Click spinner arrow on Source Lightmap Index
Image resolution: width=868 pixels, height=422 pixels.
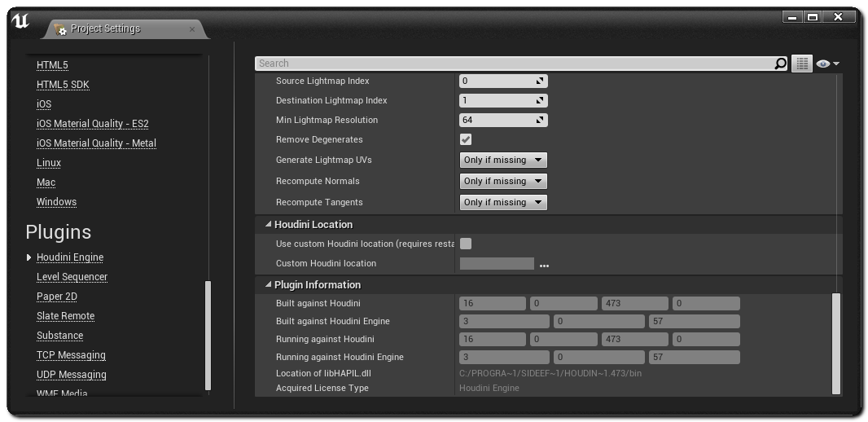pos(539,81)
